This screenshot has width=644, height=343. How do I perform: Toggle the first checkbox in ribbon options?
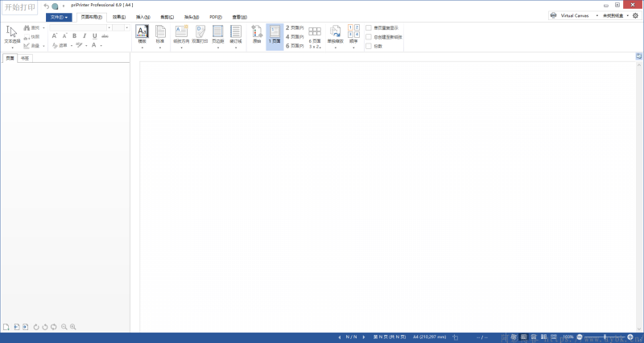coord(369,28)
